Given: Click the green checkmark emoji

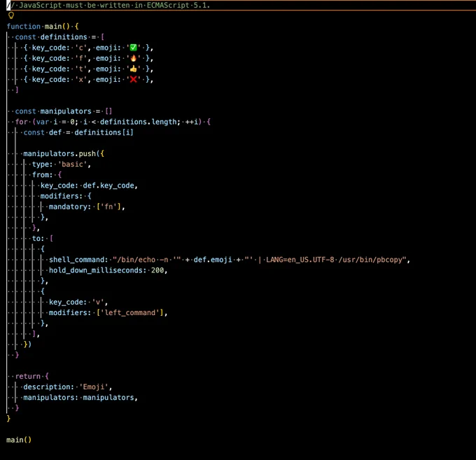Looking at the screenshot, I should coord(133,48).
